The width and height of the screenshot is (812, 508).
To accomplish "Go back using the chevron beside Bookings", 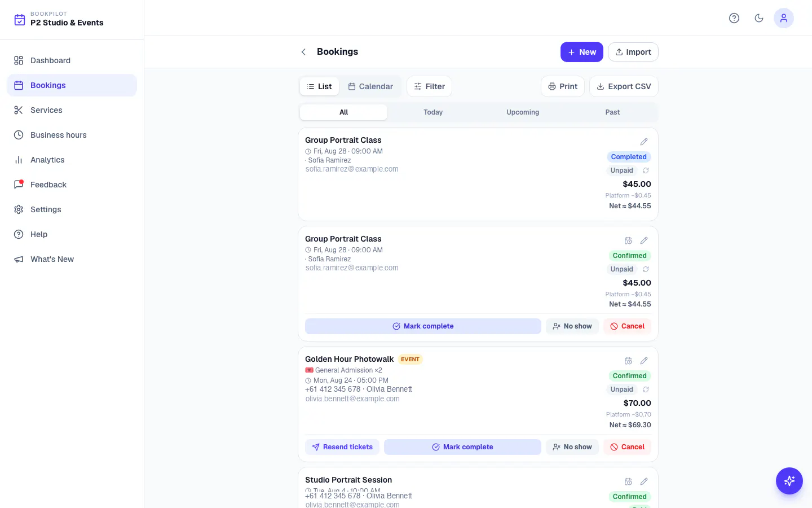I will tap(303, 52).
